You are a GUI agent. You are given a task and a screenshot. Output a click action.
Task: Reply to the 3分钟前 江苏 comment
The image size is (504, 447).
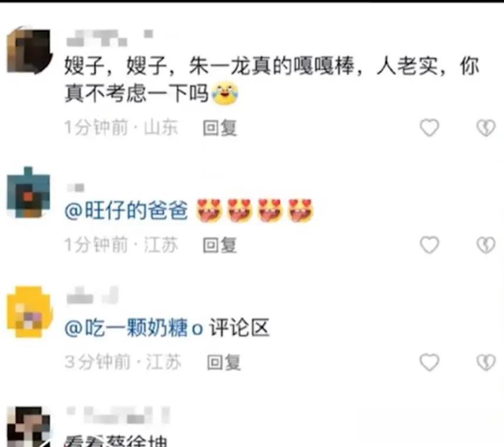click(224, 362)
